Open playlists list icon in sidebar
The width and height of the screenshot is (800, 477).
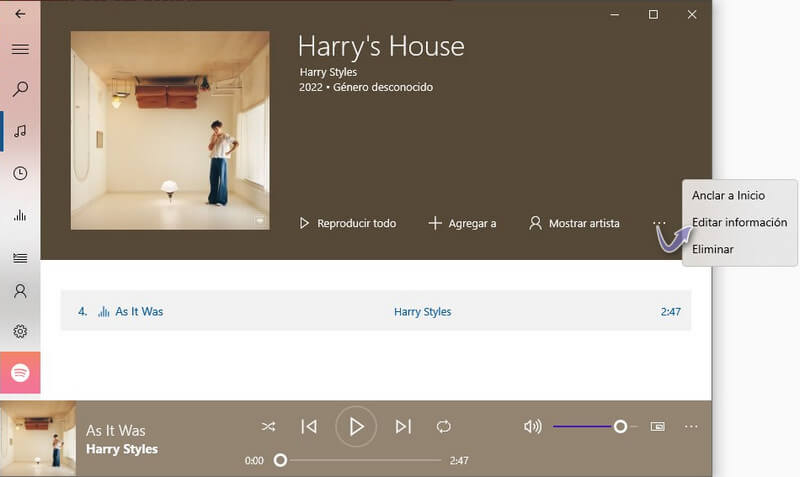click(x=20, y=258)
